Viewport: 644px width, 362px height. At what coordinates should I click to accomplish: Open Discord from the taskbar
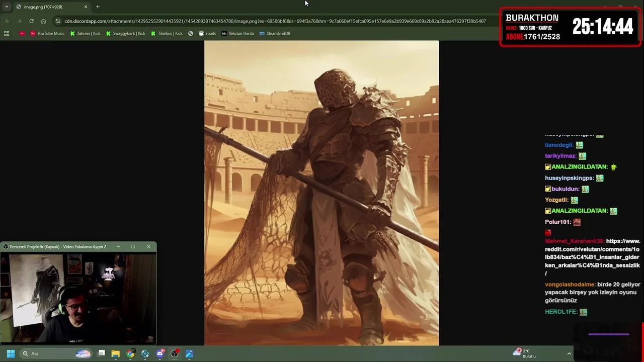pos(160,353)
